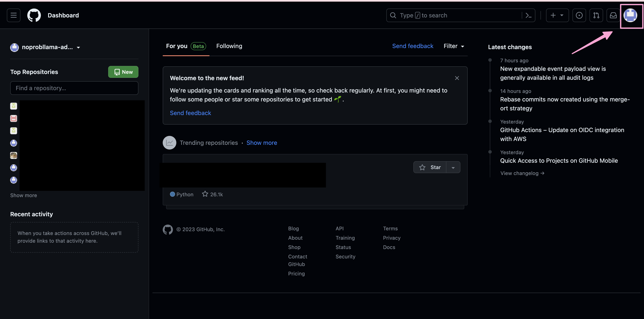Open the About footer link
This screenshot has height=319, width=644.
[x=295, y=238]
